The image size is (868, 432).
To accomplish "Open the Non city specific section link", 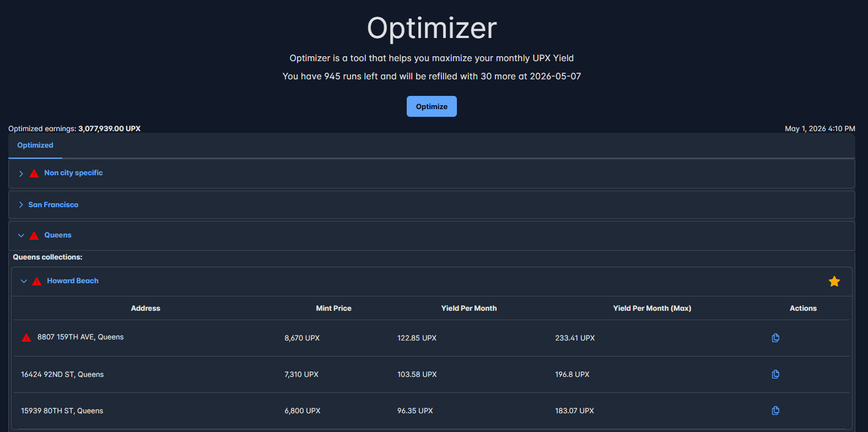I will pos(73,173).
